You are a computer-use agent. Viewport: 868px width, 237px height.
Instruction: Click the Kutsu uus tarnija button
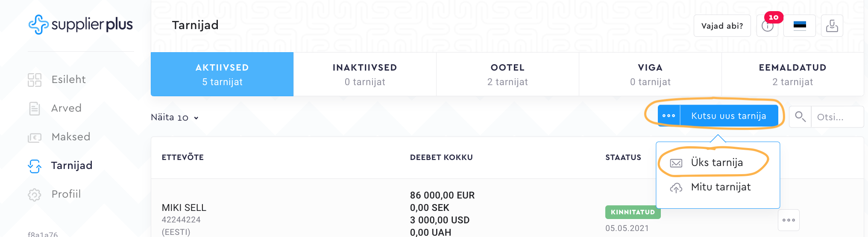click(x=728, y=116)
